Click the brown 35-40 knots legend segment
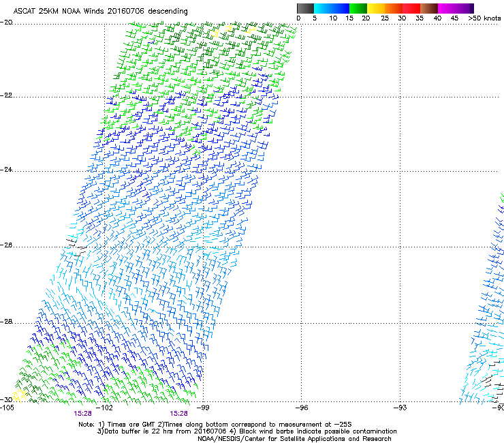The width and height of the screenshot is (504, 443). pos(429,8)
